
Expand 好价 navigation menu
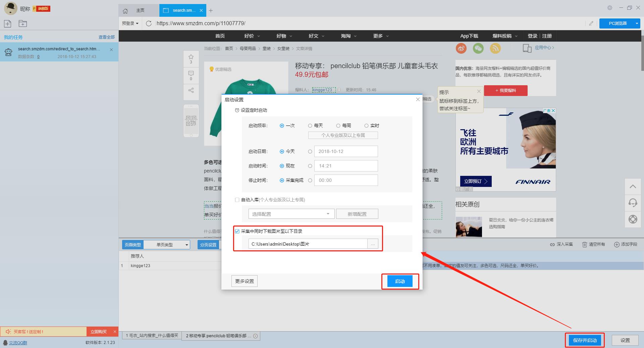[252, 36]
